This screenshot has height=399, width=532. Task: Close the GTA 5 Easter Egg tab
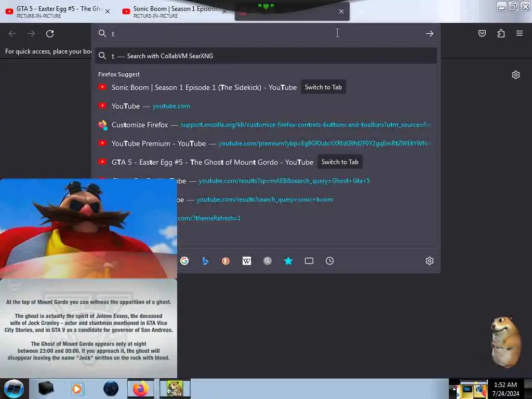click(x=108, y=11)
